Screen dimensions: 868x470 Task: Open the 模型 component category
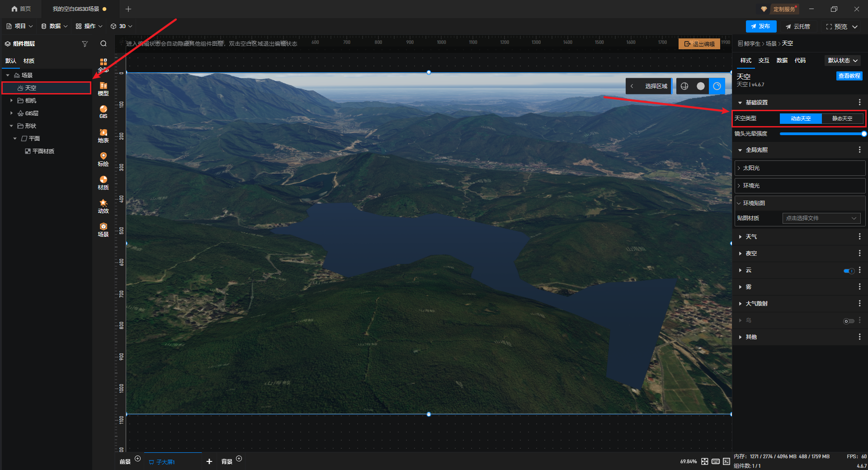103,89
